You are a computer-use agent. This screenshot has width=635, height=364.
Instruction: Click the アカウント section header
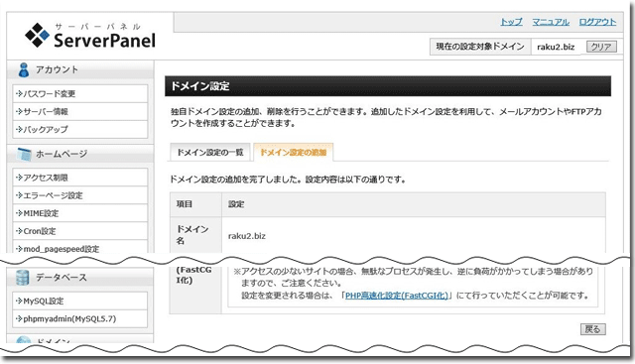tap(79, 69)
